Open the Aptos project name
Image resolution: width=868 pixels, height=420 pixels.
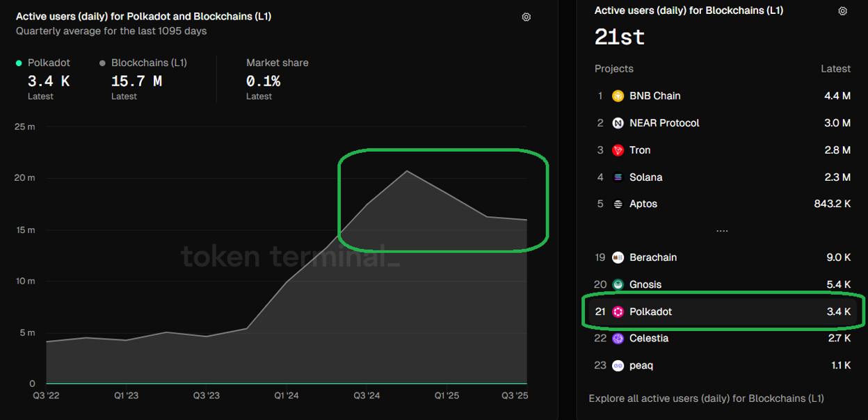point(643,204)
